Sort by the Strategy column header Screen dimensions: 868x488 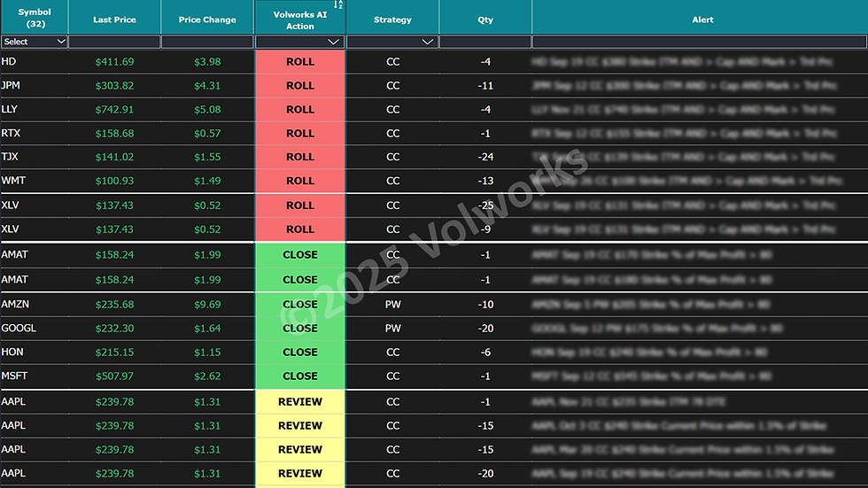click(391, 19)
